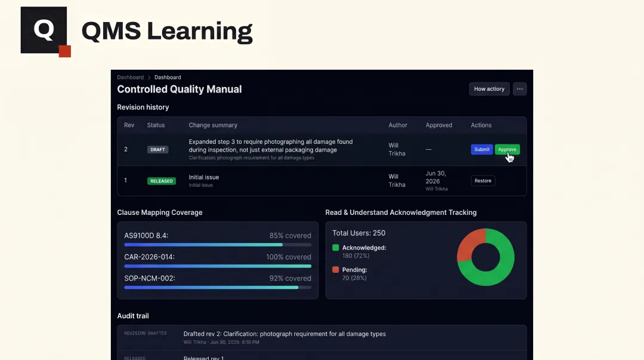The height and width of the screenshot is (360, 644).
Task: Click the REVISION DRAFTED audit label
Action: point(145,333)
